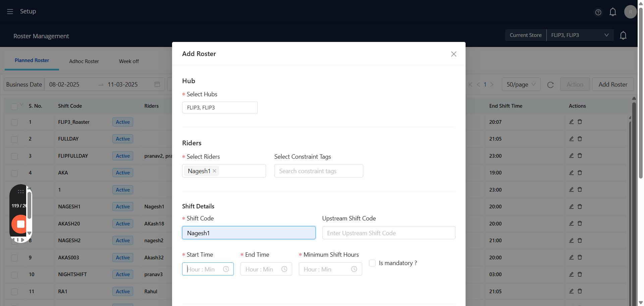Stop the screen recording widget
Screen dimensions: 644x306
tap(20, 224)
